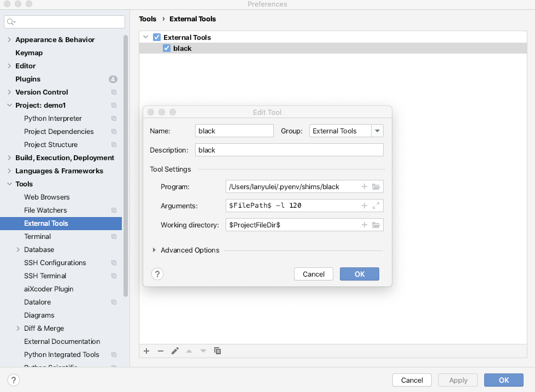Open help in Edit Tool dialog

(157, 274)
